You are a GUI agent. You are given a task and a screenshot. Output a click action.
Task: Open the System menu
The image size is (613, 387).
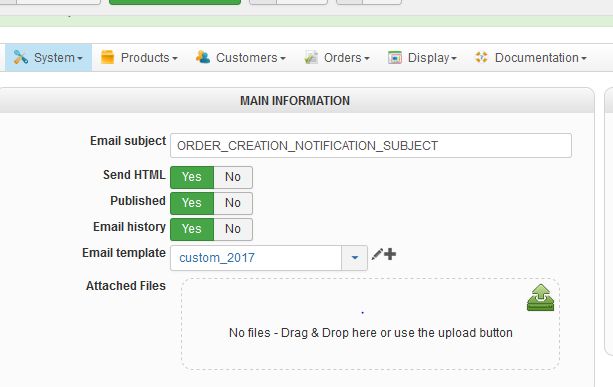coord(48,57)
